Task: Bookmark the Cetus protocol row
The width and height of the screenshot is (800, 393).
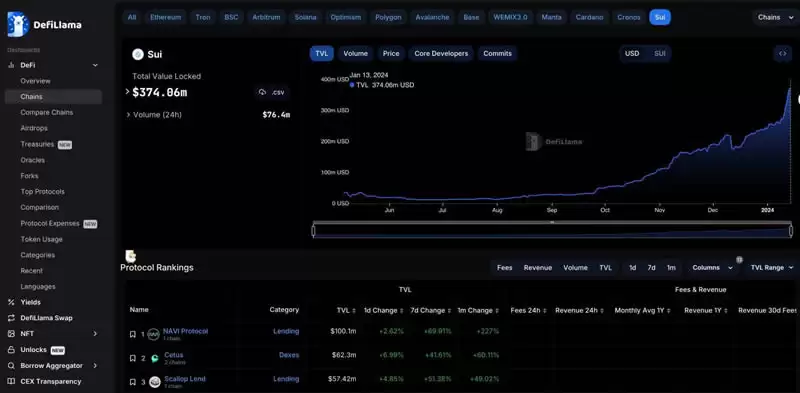Action: click(133, 358)
